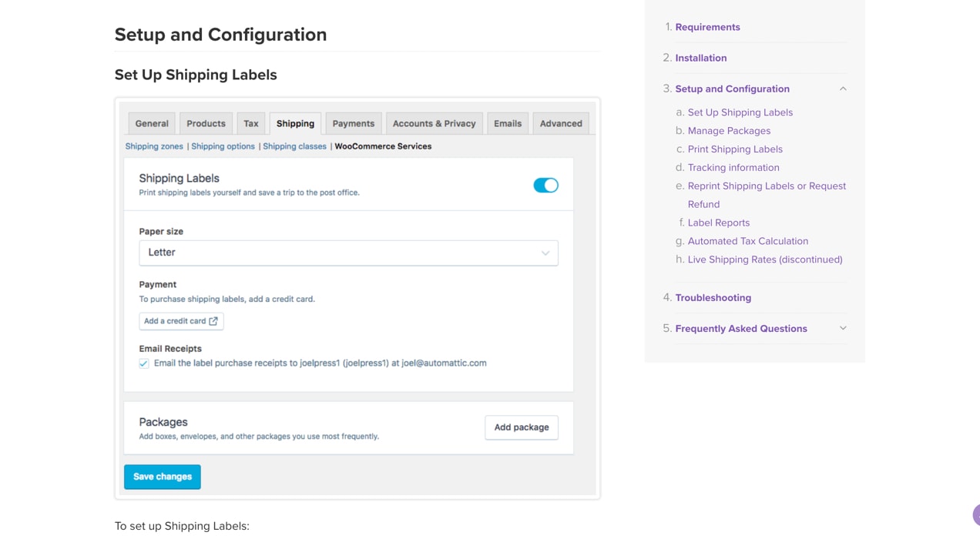Click the purple chat bubble at right edge
Viewport: 980px width, 539px height.
pyautogui.click(x=976, y=514)
